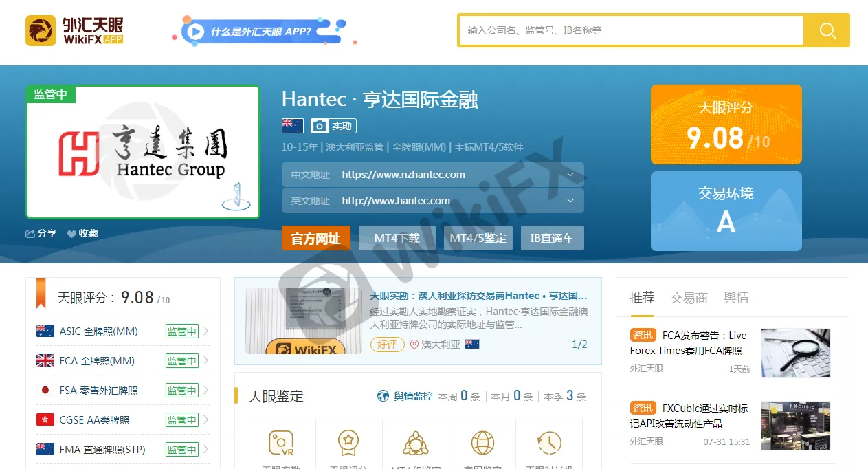Click the 资讯 tag on FXCubic news item
Viewport: 868px width, 469px height.
643,408
